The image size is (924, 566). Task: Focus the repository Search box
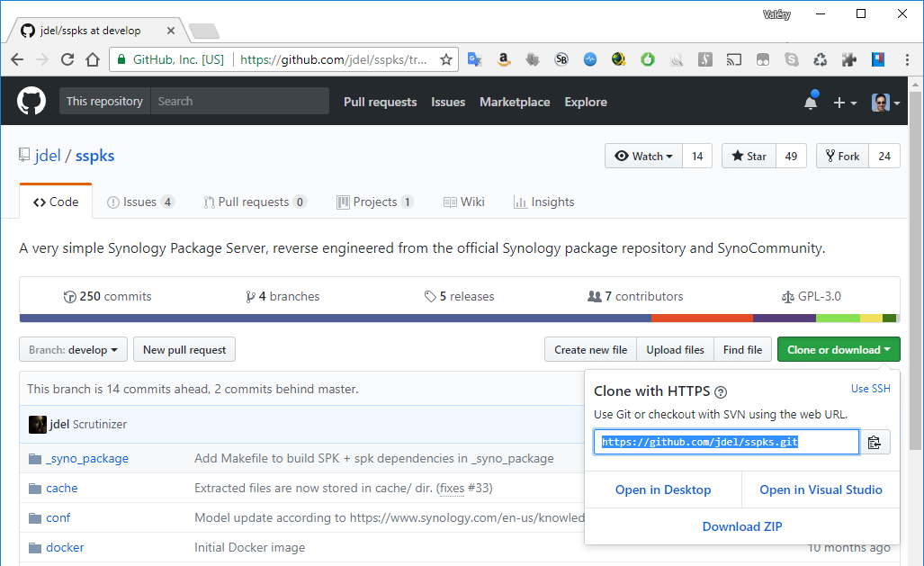(x=240, y=101)
